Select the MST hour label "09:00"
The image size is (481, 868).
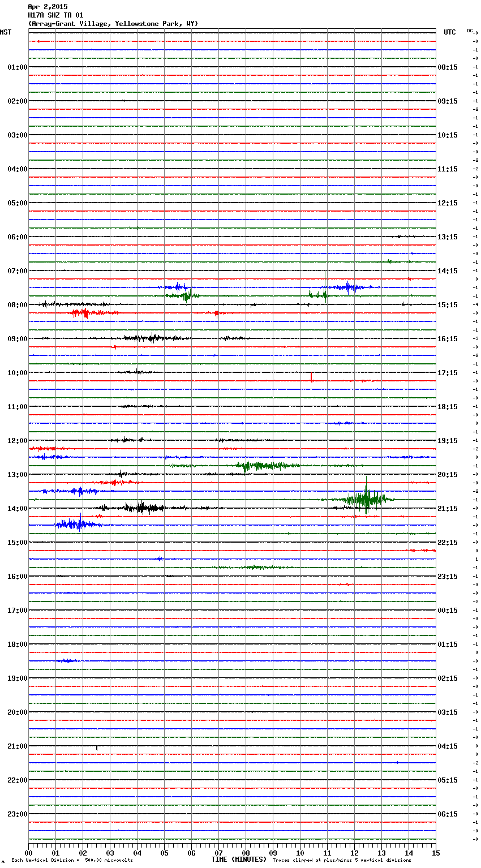(x=18, y=339)
